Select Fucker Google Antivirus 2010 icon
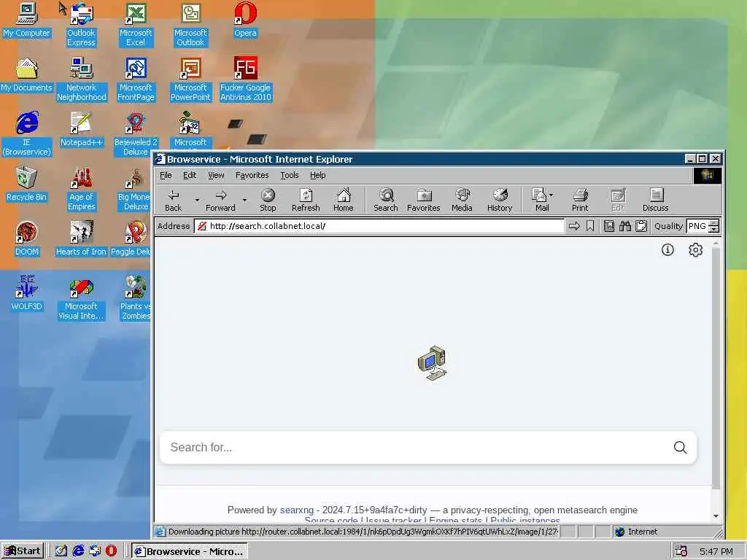 (x=245, y=79)
